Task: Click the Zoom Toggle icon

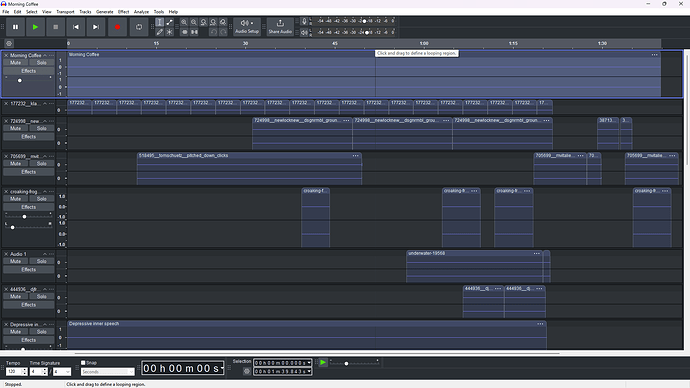Action: [223, 22]
